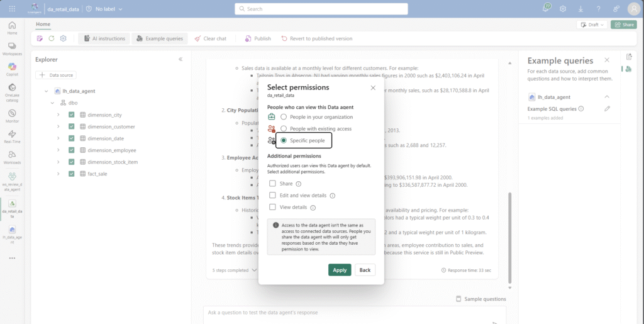Collapse the Explorer panel
Image resolution: width=644 pixels, height=324 pixels.
pyautogui.click(x=180, y=60)
